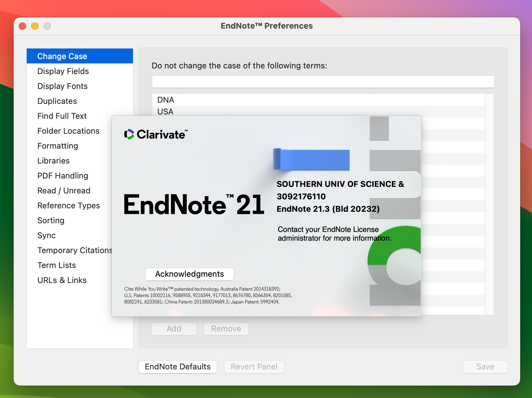The image size is (532, 398).
Task: Click the Acknowledgments button
Action: pyautogui.click(x=189, y=274)
